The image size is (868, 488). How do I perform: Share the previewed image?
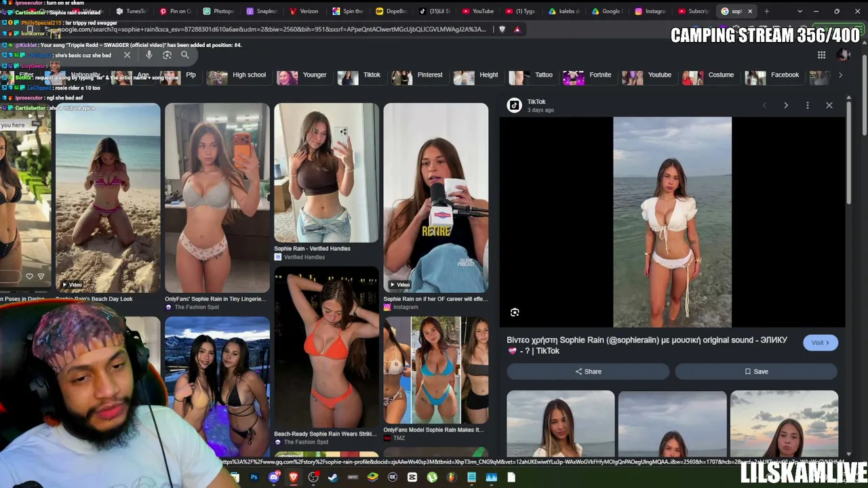(x=588, y=371)
